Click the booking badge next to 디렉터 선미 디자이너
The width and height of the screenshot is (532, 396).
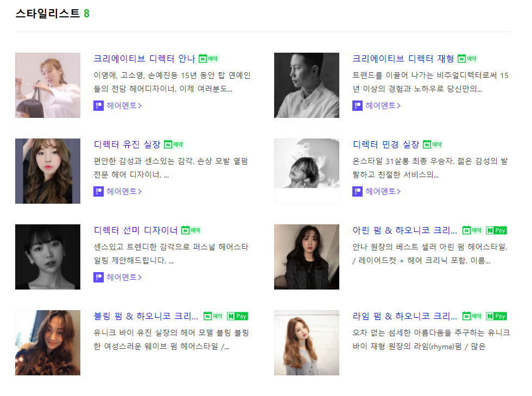click(x=191, y=230)
